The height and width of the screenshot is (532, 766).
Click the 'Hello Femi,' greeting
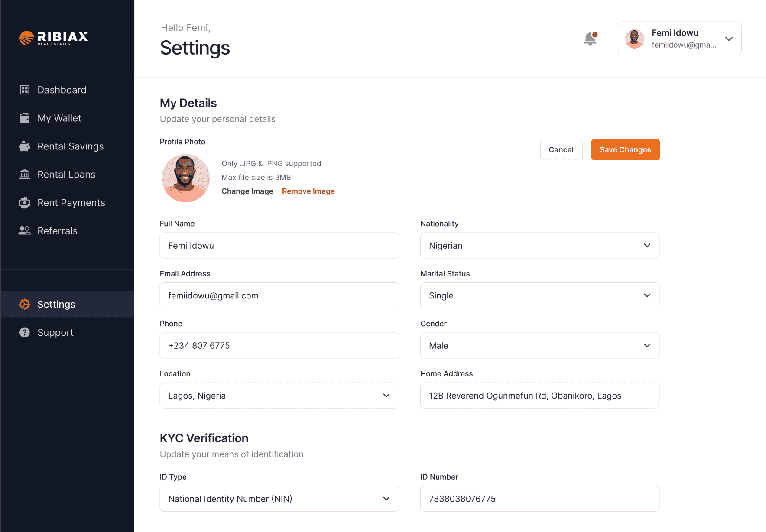185,28
